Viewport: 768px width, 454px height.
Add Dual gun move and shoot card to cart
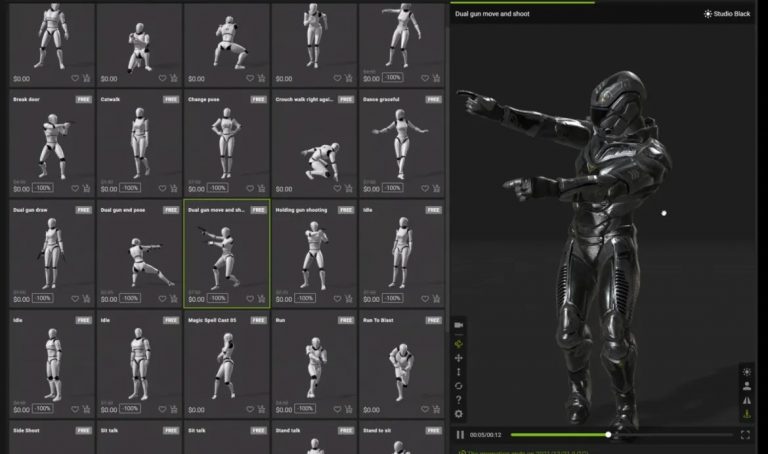point(262,299)
